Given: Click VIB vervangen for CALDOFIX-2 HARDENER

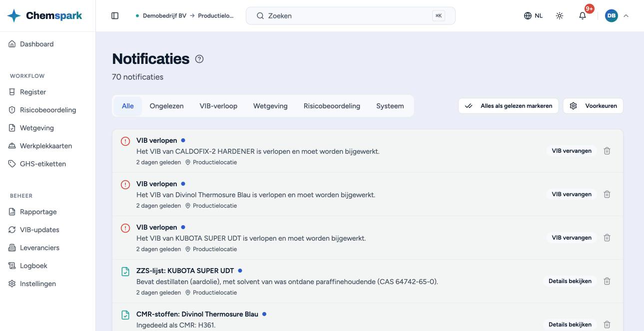Looking at the screenshot, I should [x=572, y=151].
